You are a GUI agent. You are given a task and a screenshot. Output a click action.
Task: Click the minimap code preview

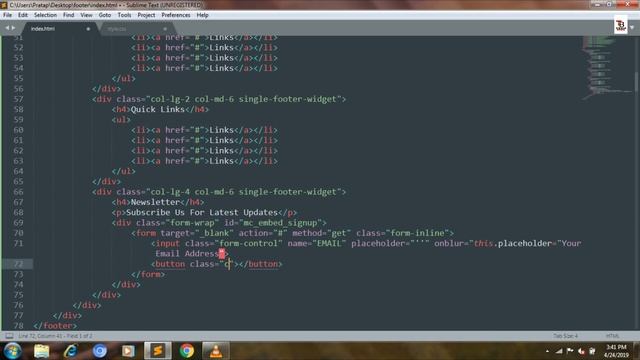point(606,67)
